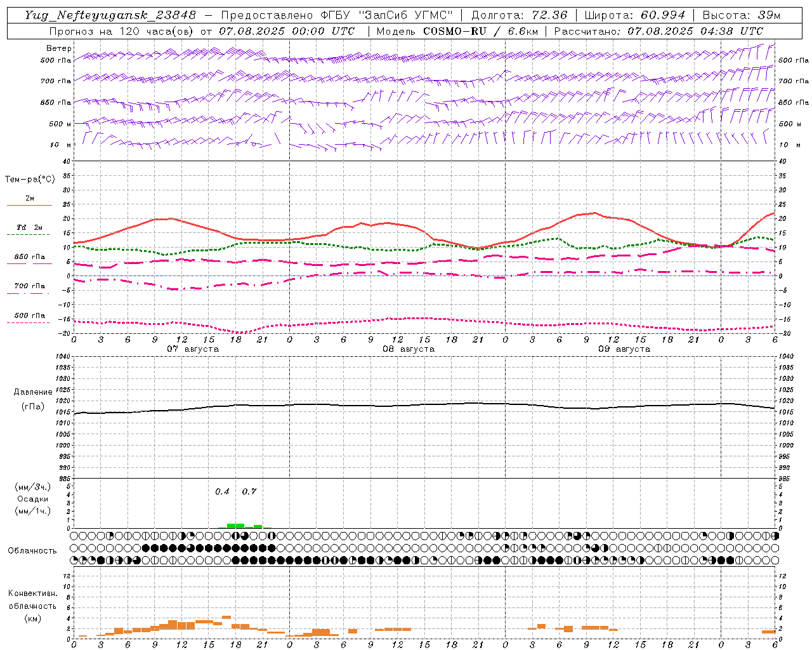Image resolution: width=812 pixels, height=650 pixels.
Task: Click the 'Высота: 39м' elevation value
Action: click(742, 15)
